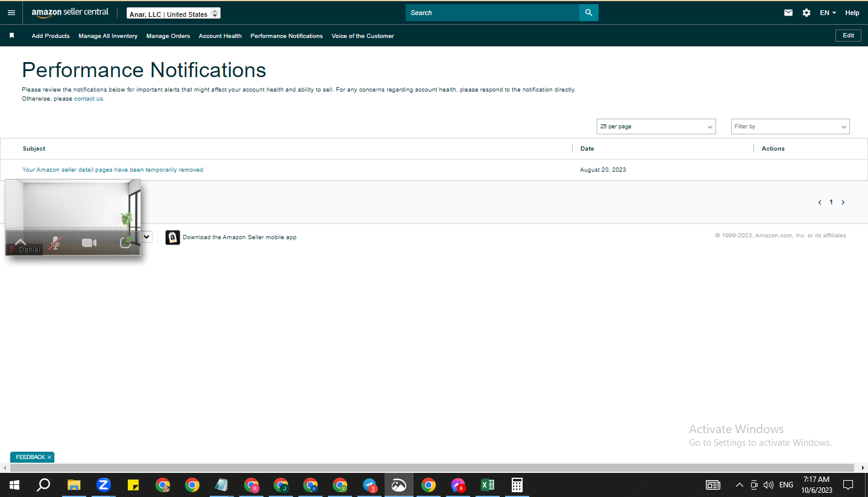Select page number 1 in pagination
The width and height of the screenshot is (868, 497).
pos(831,202)
